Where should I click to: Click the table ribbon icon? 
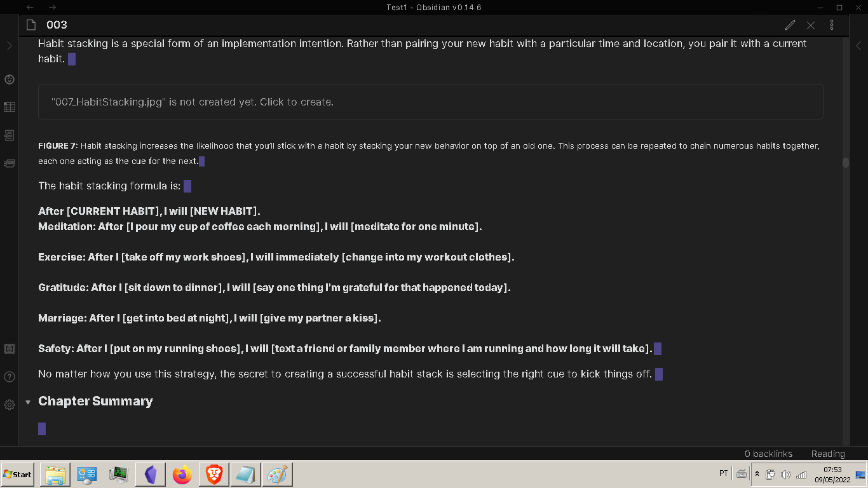pyautogui.click(x=10, y=107)
